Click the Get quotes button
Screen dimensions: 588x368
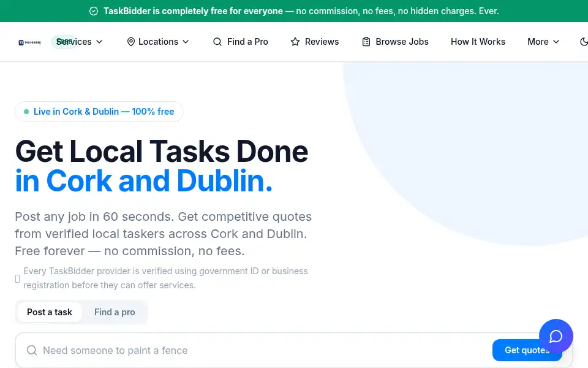[527, 350]
